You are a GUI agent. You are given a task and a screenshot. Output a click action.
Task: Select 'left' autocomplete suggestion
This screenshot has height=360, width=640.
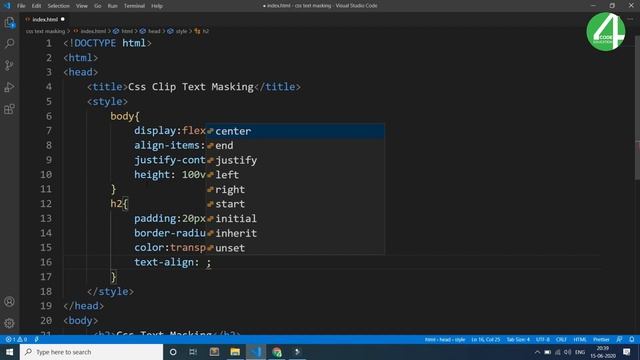pyautogui.click(x=295, y=175)
